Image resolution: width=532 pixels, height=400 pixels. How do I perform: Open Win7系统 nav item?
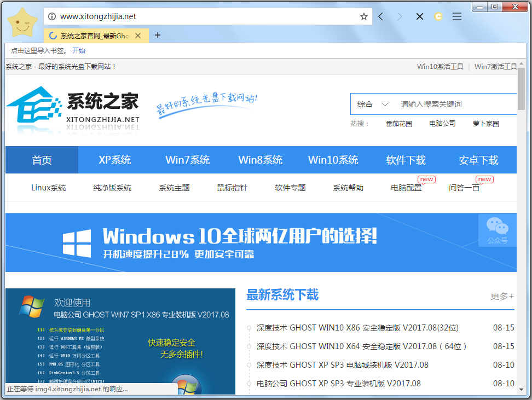[188, 160]
